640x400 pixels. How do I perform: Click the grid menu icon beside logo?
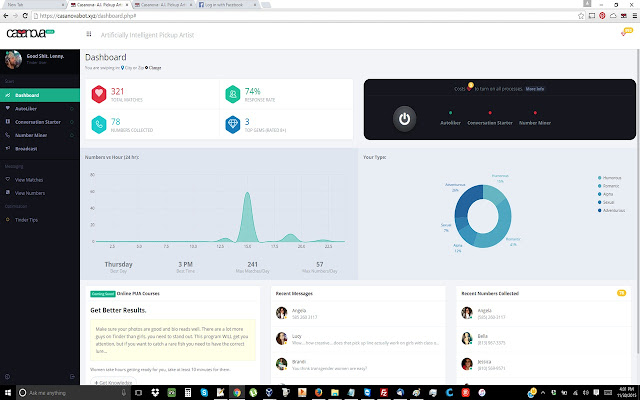[x=89, y=34]
